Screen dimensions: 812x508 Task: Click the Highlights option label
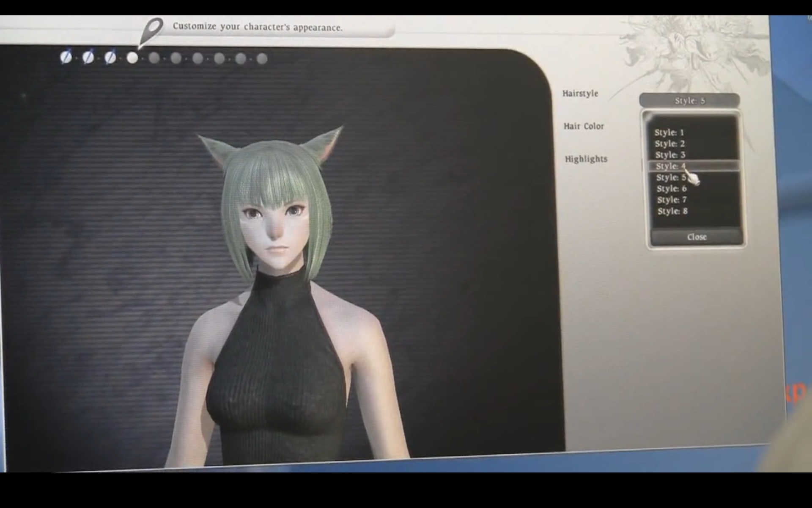(x=586, y=159)
